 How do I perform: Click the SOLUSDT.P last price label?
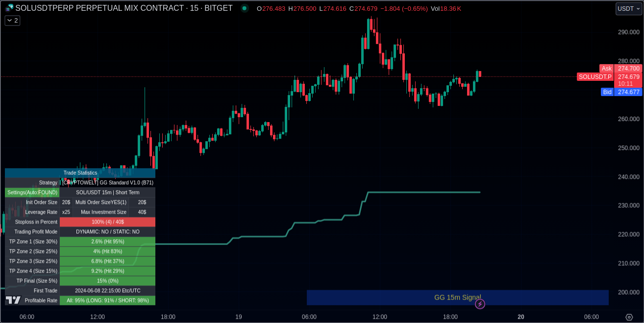click(x=595, y=77)
